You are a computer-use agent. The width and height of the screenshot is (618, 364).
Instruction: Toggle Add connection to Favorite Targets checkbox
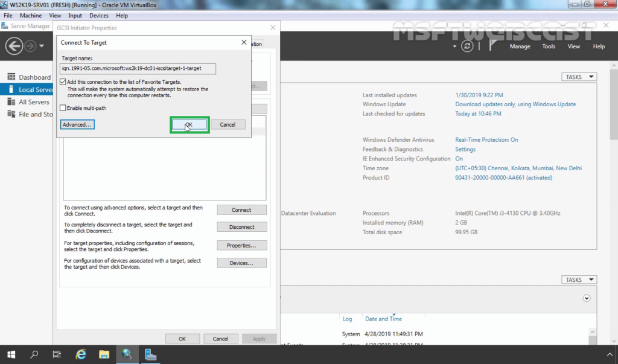63,82
